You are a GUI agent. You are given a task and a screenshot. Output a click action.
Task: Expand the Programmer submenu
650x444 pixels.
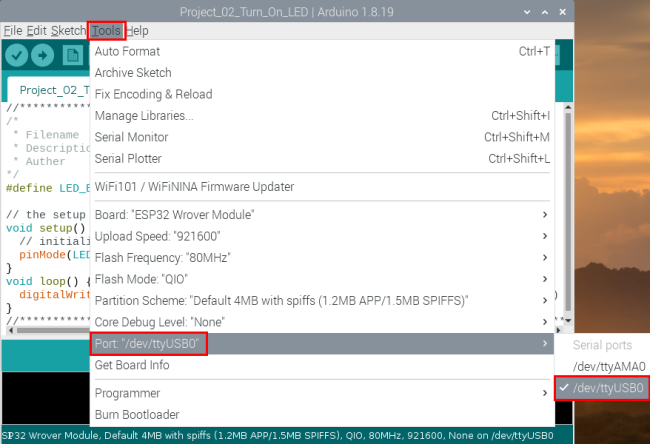pyautogui.click(x=322, y=393)
